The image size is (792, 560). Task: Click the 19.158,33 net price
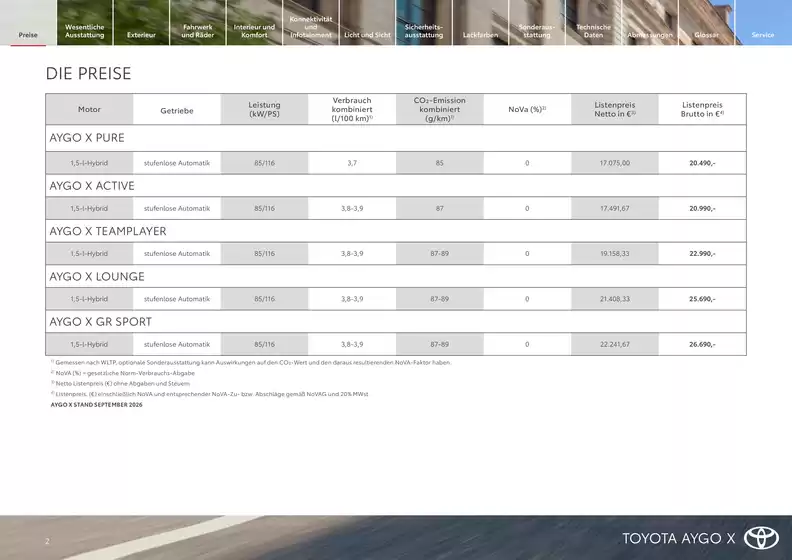(x=615, y=253)
